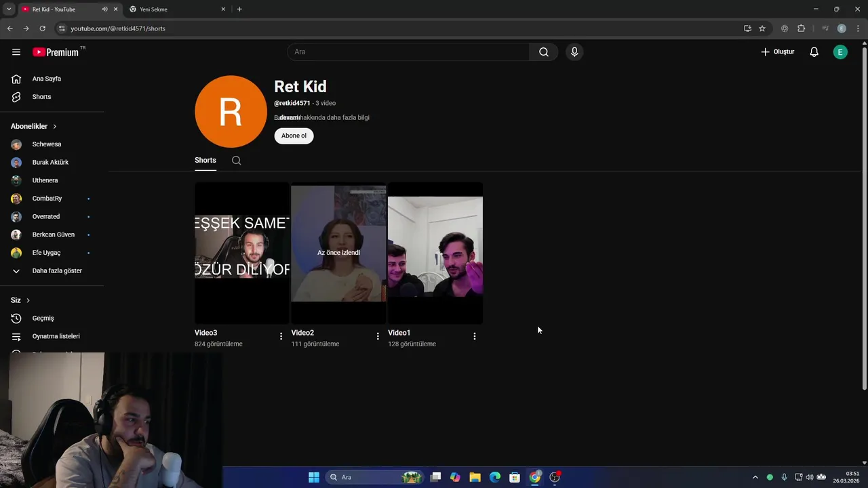The image size is (868, 488).
Task: Expand the Abonelikler section arrow
Action: click(55, 127)
